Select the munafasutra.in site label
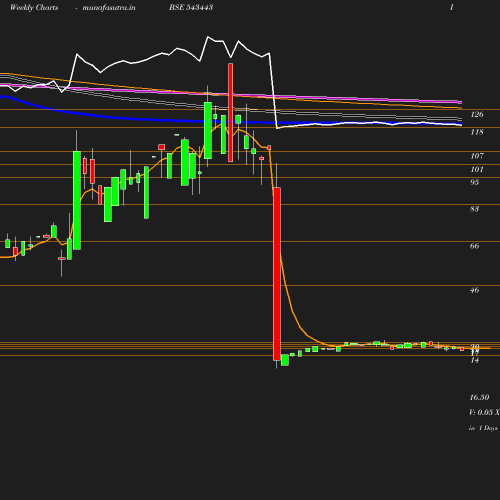The width and height of the screenshot is (500, 500). point(109,8)
